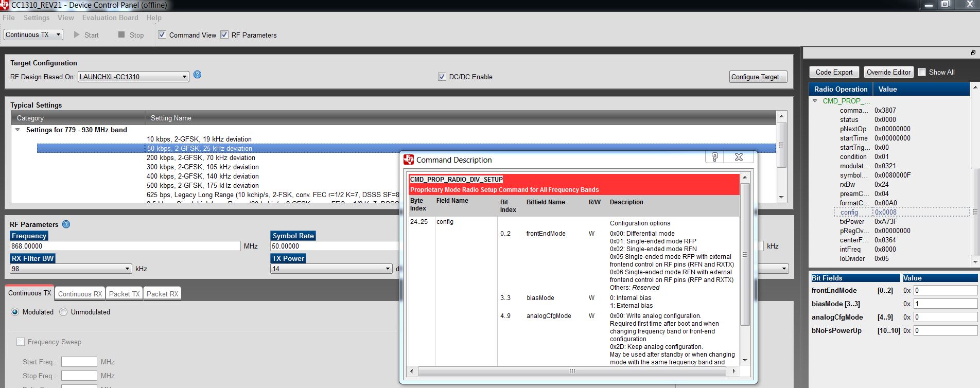Open the Continuous TX mode dropdown
The height and width of the screenshot is (388, 980).
[x=33, y=34]
